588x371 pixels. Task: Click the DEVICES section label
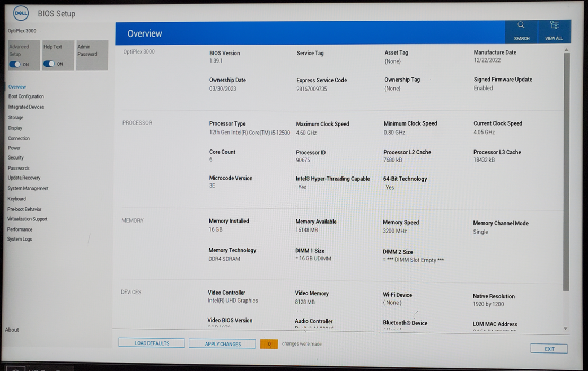[131, 292]
